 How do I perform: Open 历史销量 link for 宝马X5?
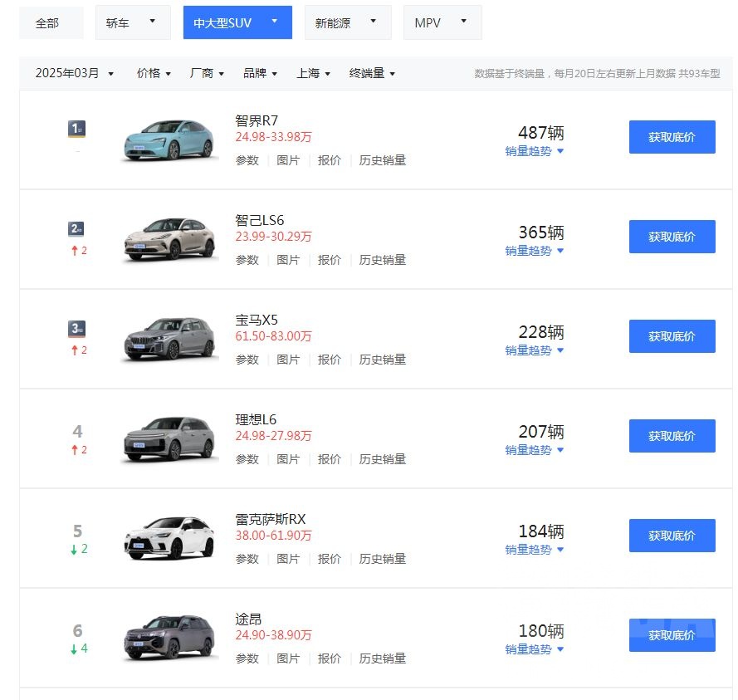click(382, 360)
